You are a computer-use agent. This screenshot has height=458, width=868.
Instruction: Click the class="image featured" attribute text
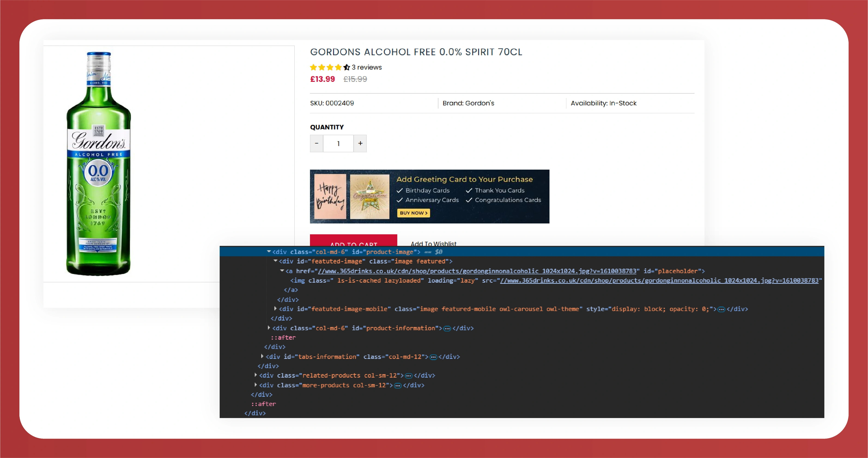tap(409, 261)
